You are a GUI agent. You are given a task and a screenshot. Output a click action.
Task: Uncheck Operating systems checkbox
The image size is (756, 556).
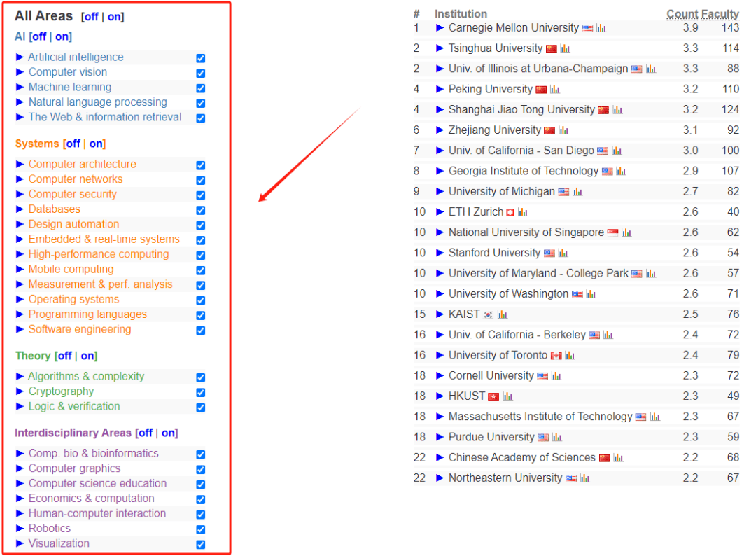[x=201, y=300]
